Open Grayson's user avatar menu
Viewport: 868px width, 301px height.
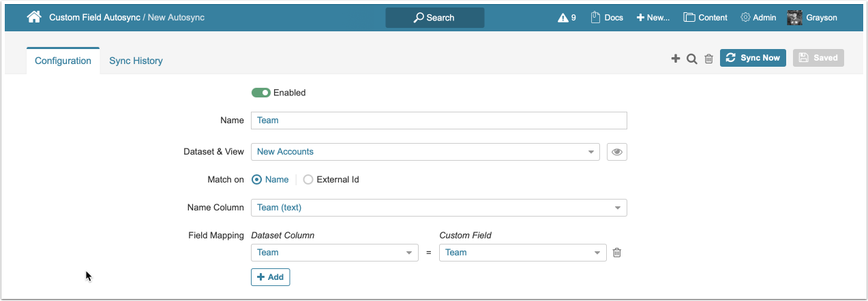794,18
